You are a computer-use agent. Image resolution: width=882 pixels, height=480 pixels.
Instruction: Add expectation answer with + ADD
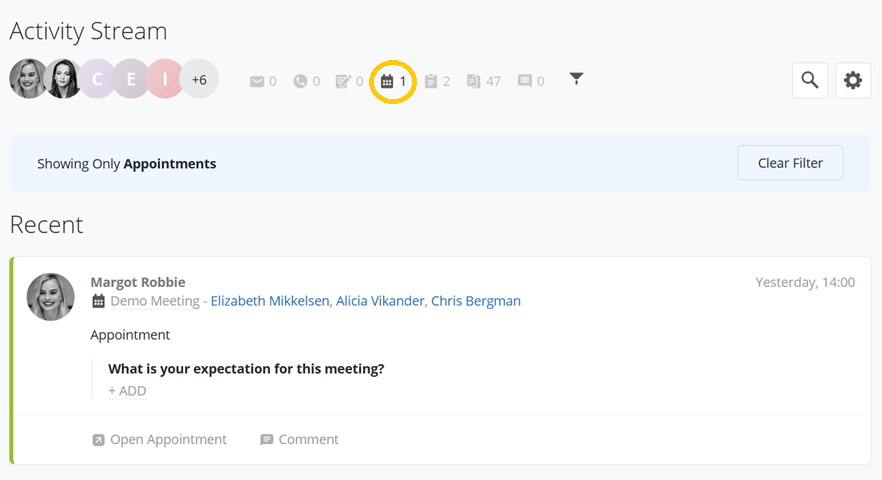(127, 391)
